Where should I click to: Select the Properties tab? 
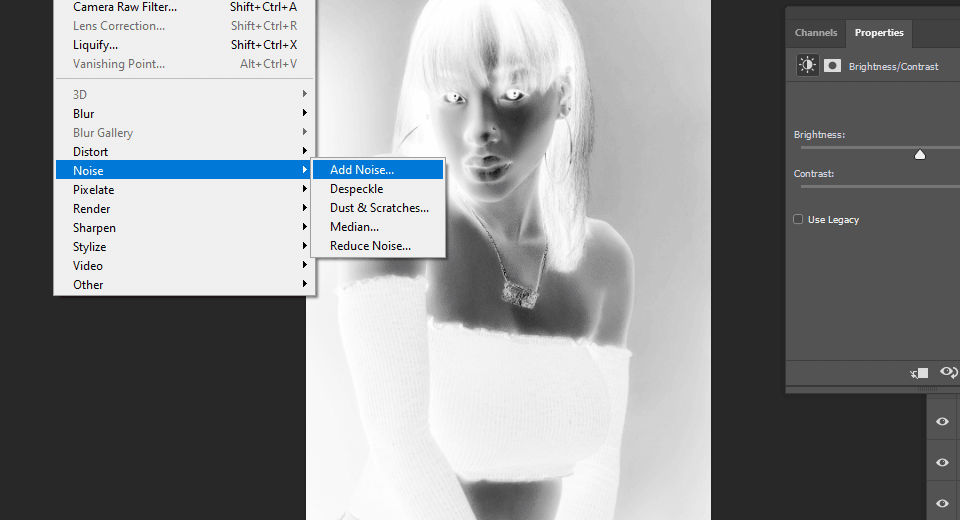879,32
